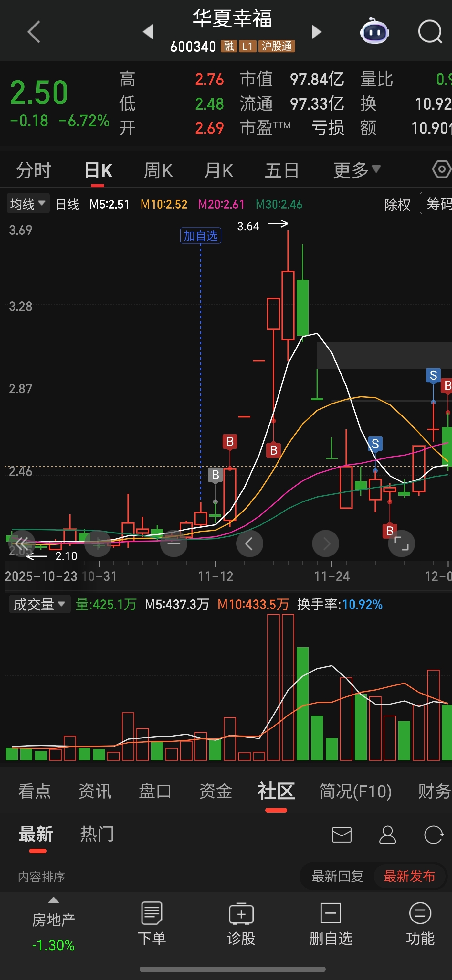Select 最新发布 sort option
This screenshot has height=980, width=452.
[409, 876]
